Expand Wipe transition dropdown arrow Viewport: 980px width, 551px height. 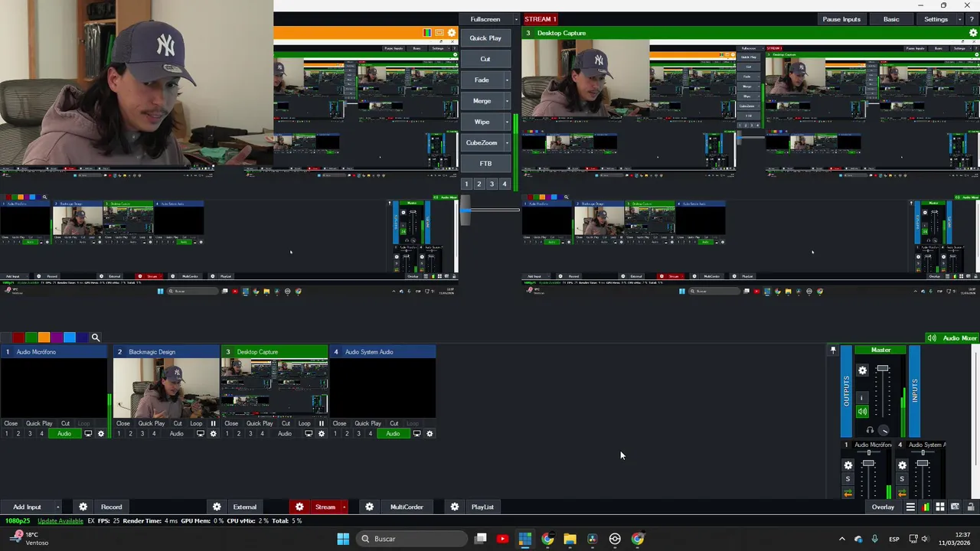pyautogui.click(x=507, y=122)
